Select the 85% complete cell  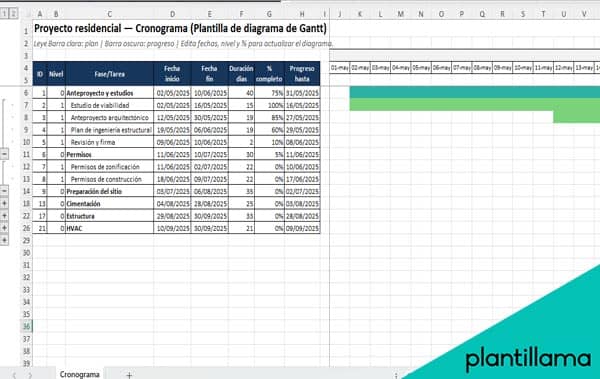269,117
